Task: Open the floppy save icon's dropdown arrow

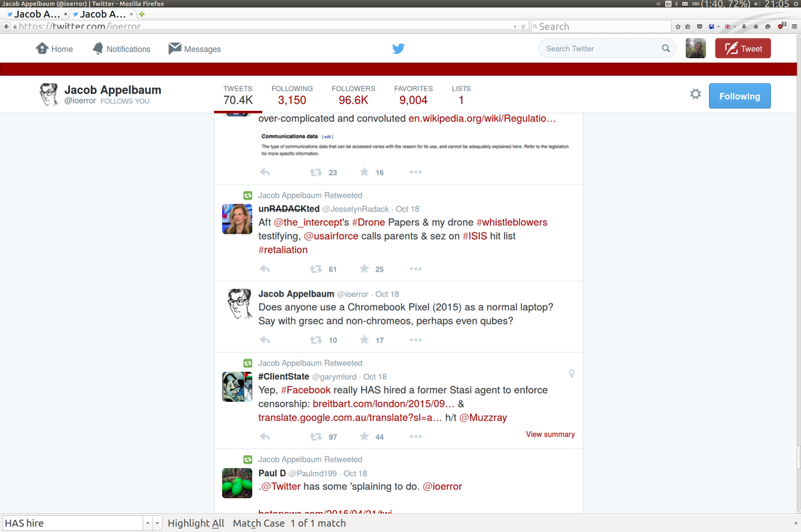Action: click(x=718, y=27)
